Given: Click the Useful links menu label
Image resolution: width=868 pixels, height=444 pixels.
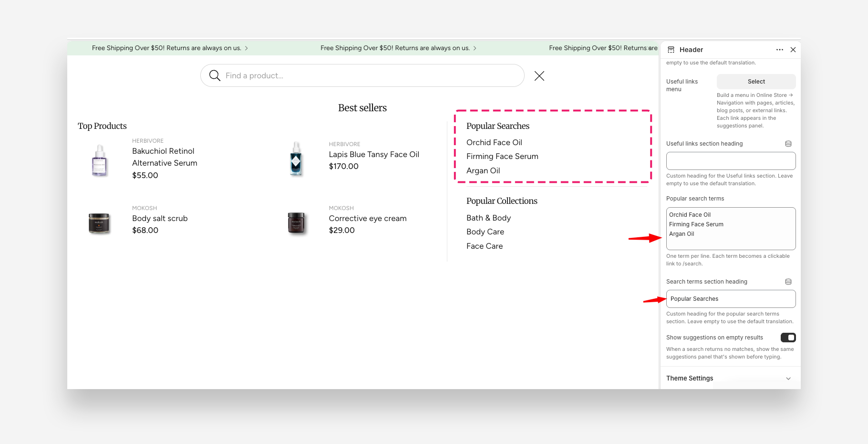Looking at the screenshot, I should tap(682, 85).
